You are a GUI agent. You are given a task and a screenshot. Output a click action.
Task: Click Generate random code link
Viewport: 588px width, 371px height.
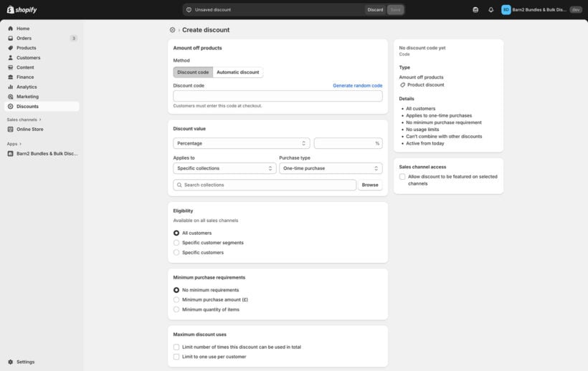pos(357,86)
